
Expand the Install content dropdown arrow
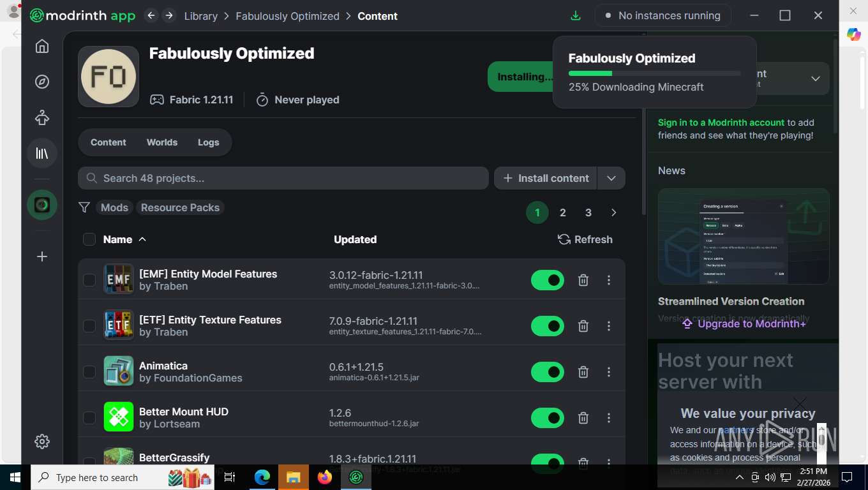[x=611, y=178]
